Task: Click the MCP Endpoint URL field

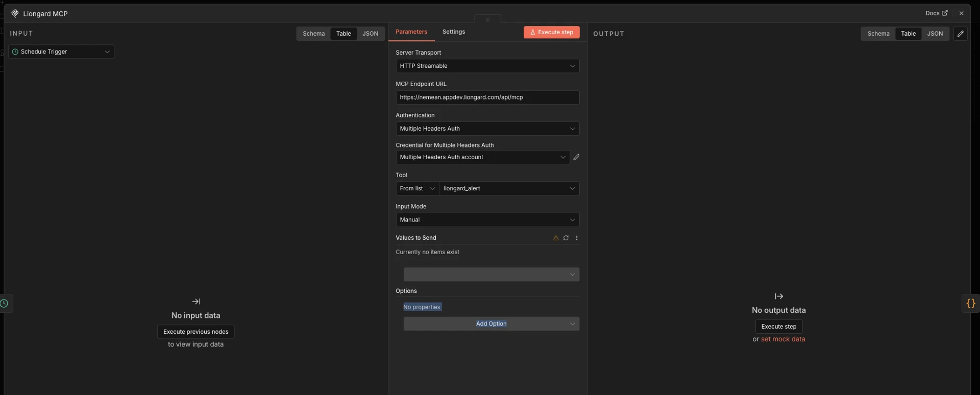Action: (487, 97)
